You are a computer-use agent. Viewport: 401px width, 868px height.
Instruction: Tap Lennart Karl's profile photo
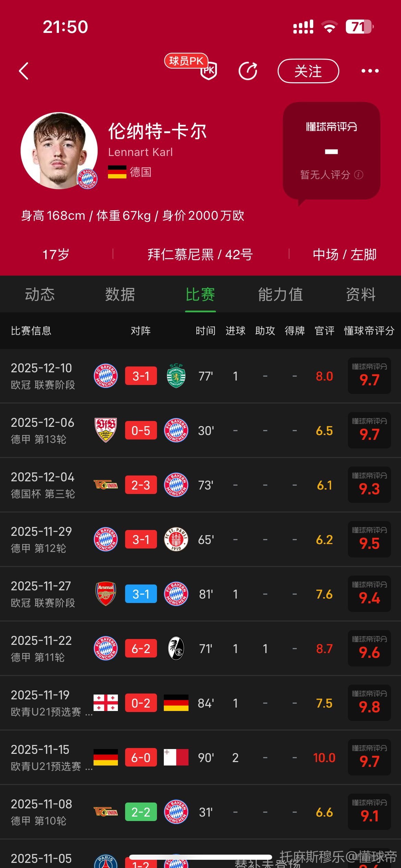click(59, 151)
